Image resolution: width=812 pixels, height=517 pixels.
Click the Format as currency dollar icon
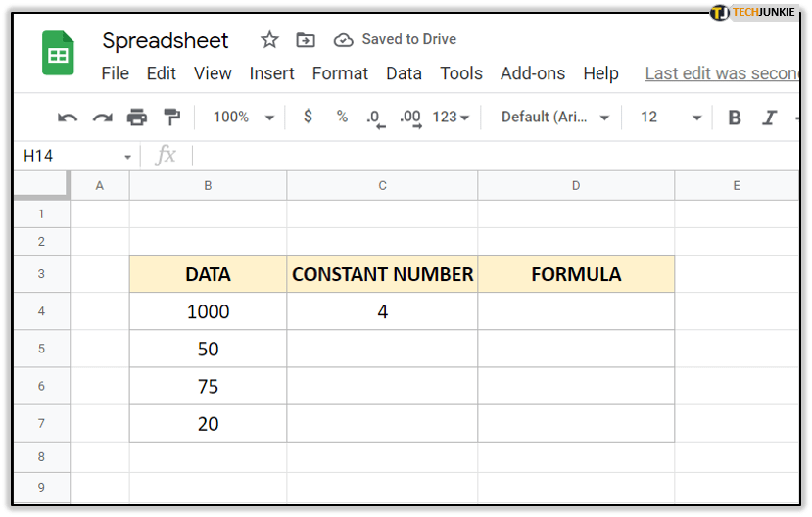(x=308, y=117)
